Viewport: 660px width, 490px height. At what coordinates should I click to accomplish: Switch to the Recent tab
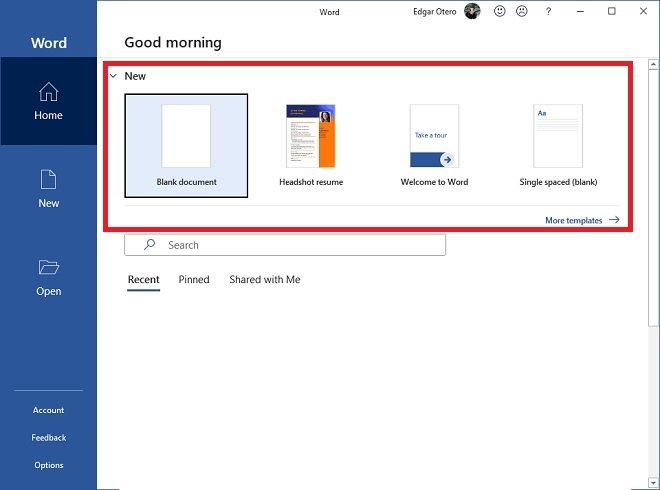click(144, 280)
